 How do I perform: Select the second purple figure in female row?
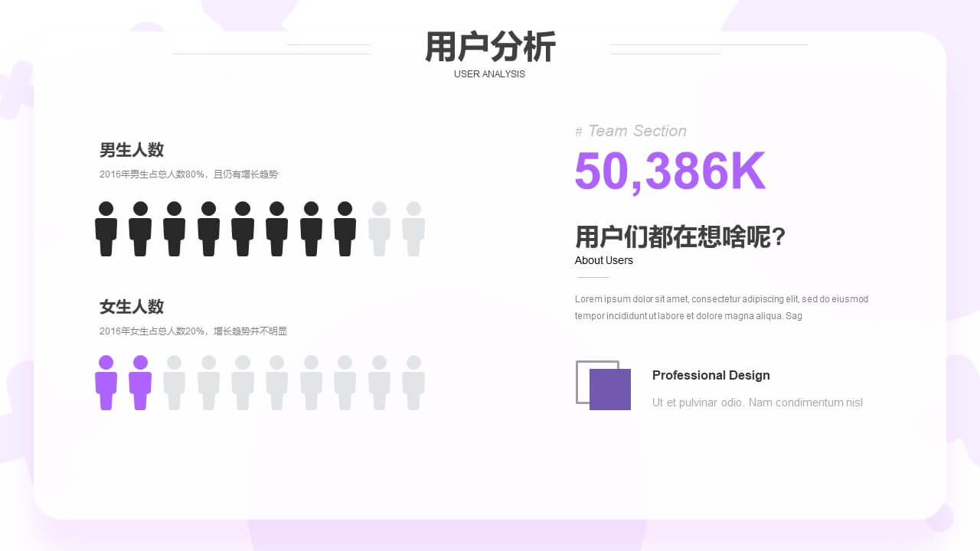point(140,383)
